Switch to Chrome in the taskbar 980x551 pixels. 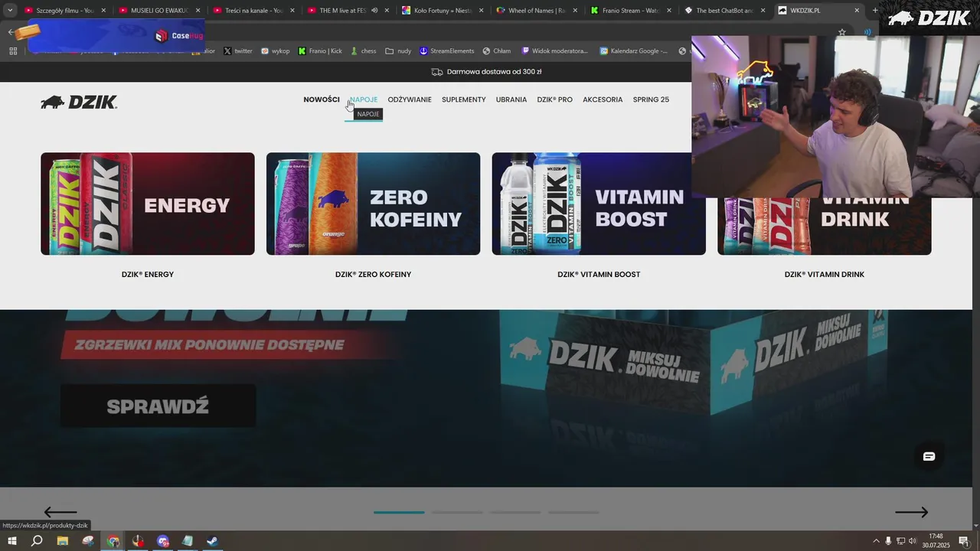(x=113, y=541)
